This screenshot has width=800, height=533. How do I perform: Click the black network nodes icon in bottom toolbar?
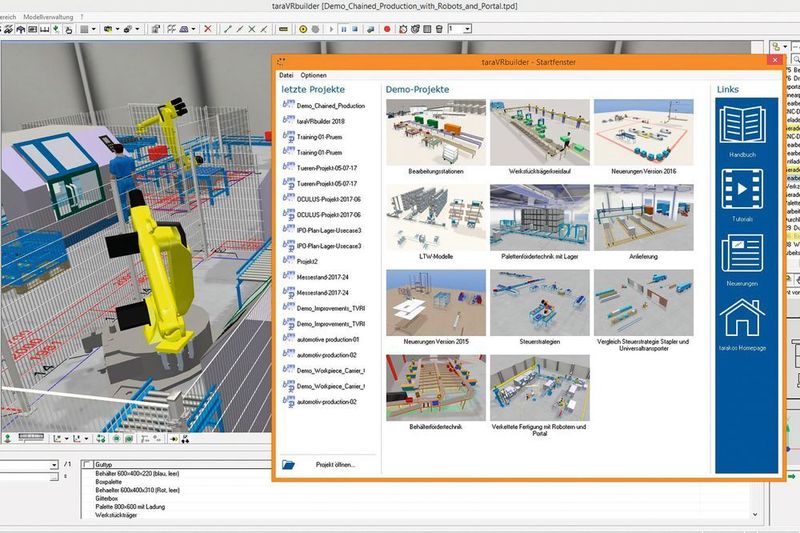[x=185, y=439]
